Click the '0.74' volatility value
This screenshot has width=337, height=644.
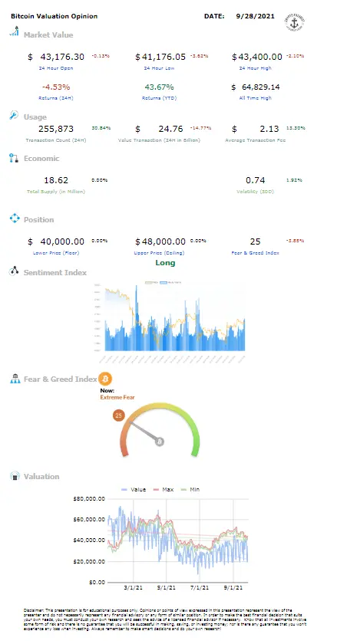click(x=256, y=180)
